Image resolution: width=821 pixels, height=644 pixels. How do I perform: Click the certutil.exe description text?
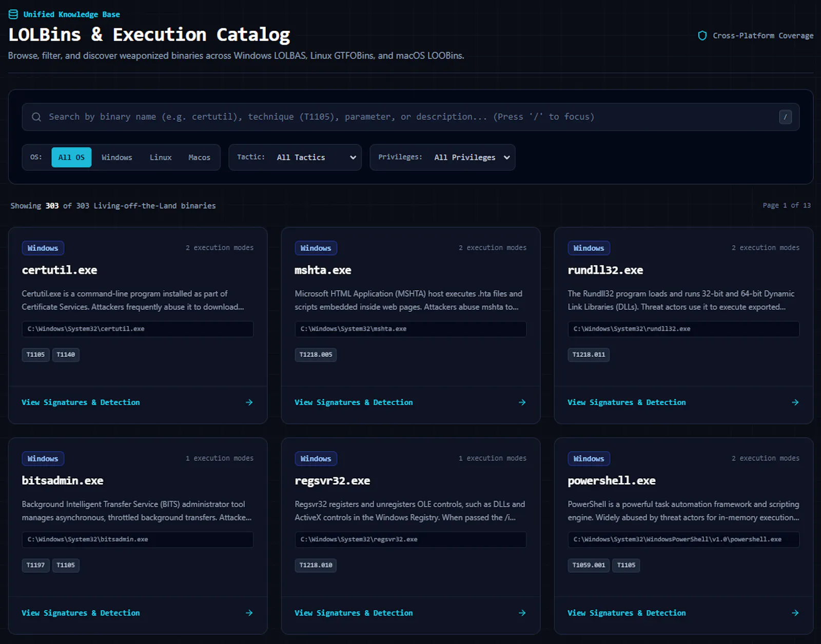tap(133, 300)
